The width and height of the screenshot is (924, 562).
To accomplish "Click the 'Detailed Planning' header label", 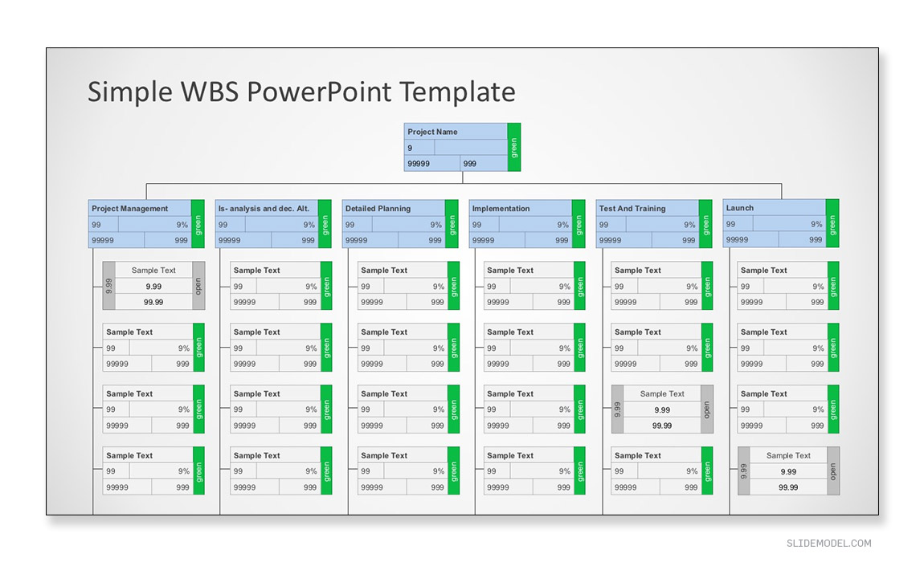I will coord(378,208).
